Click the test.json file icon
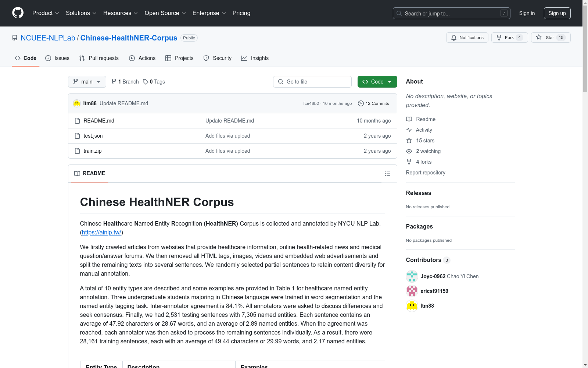 point(77,136)
